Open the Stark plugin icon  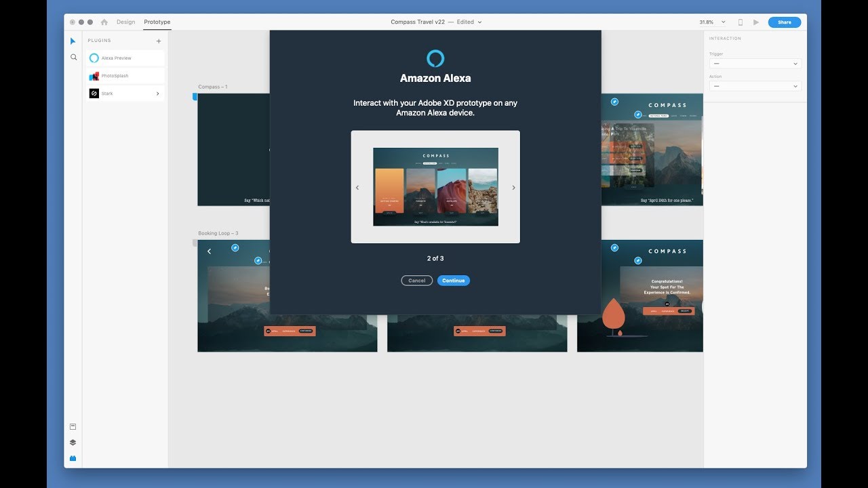[94, 94]
